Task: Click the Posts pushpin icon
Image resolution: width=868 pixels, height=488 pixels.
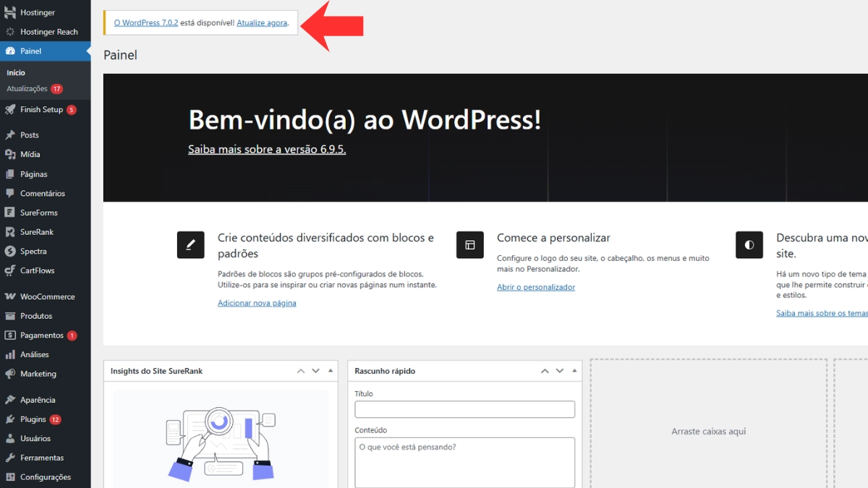Action: click(10, 135)
